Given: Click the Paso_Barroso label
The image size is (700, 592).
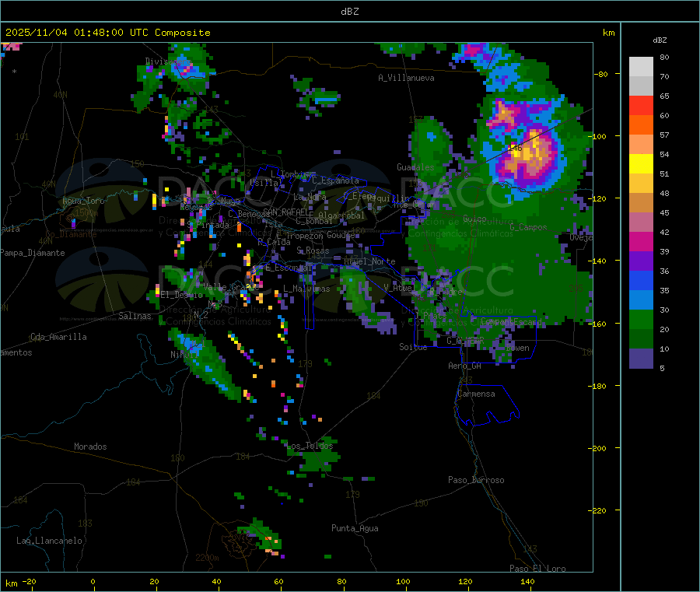Looking at the screenshot, I should click(476, 480).
